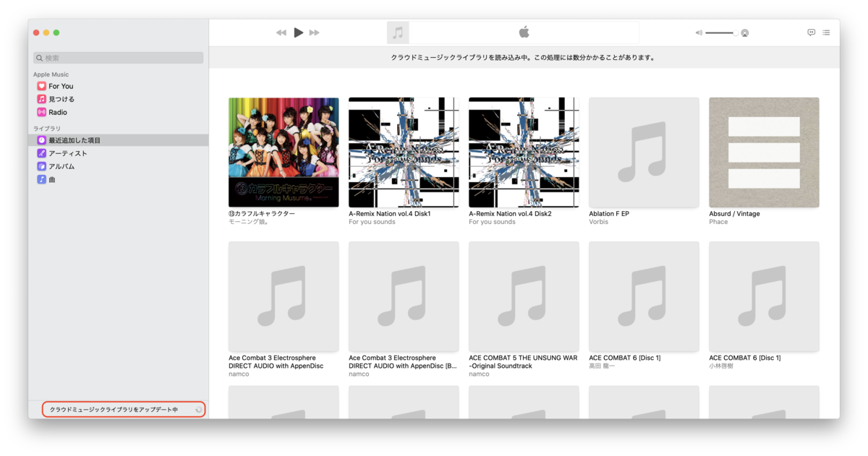Click the album icon beside アルバム
This screenshot has width=868, height=456.
[x=42, y=166]
